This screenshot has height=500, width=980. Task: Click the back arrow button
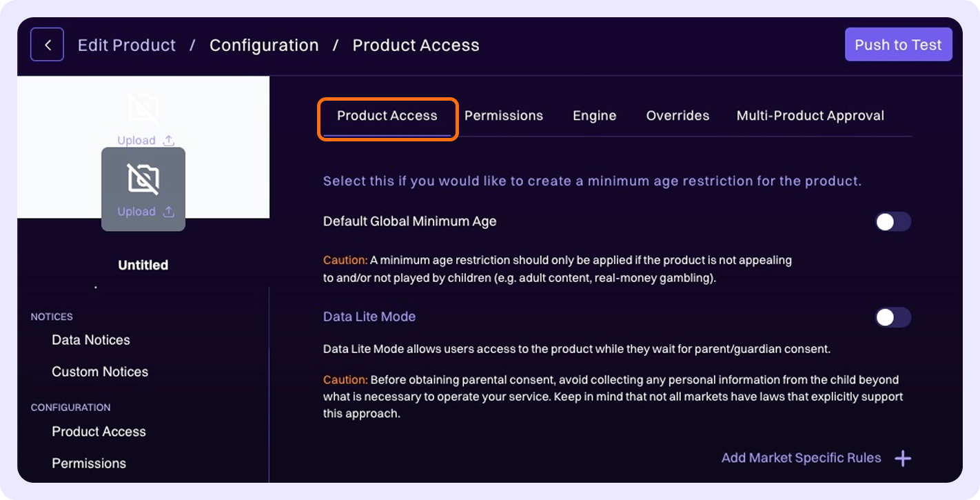coord(47,45)
